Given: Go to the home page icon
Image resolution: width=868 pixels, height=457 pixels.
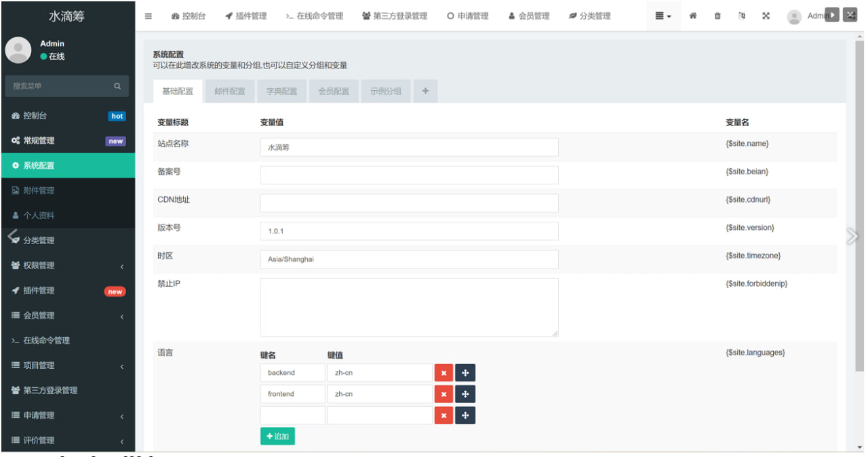Looking at the screenshot, I should (x=692, y=16).
